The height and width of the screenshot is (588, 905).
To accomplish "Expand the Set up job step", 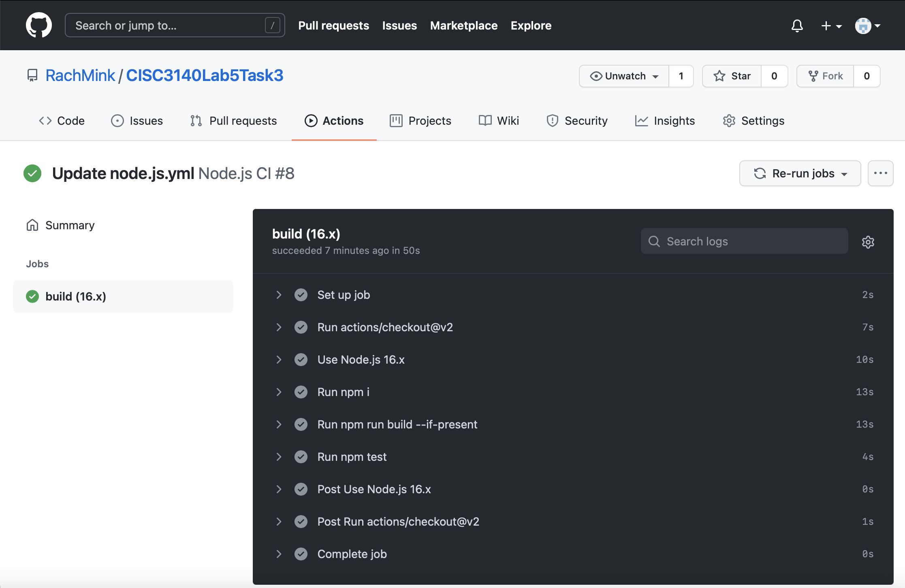I will [x=279, y=294].
